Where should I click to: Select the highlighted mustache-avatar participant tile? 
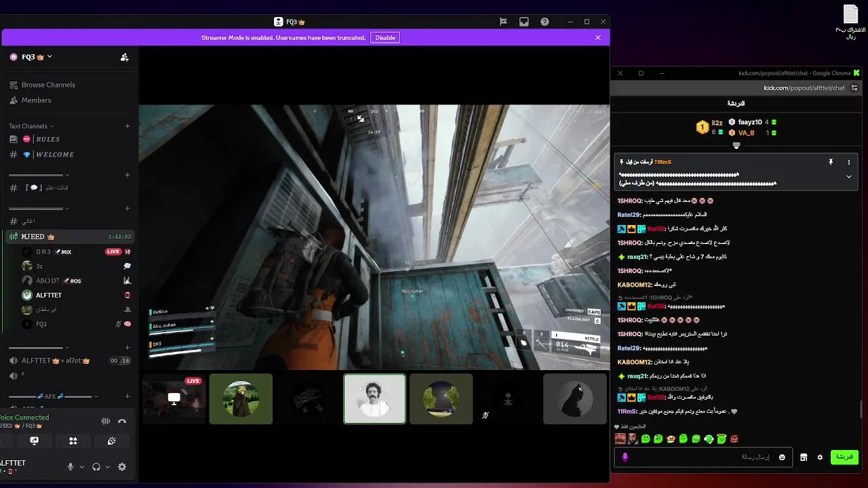pos(374,399)
